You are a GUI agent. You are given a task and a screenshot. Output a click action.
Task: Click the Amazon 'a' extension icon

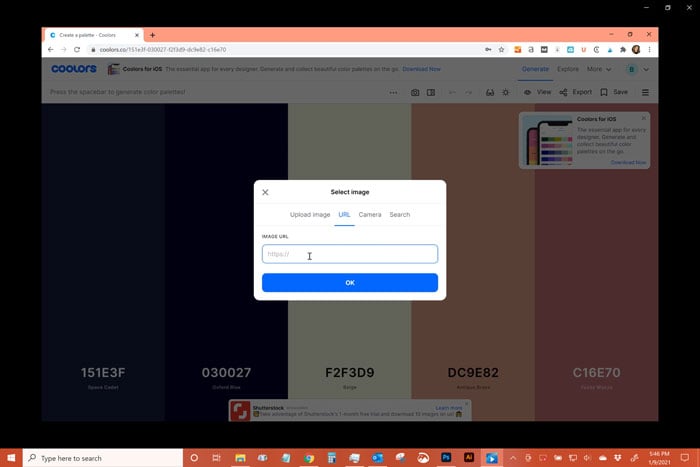(x=531, y=50)
